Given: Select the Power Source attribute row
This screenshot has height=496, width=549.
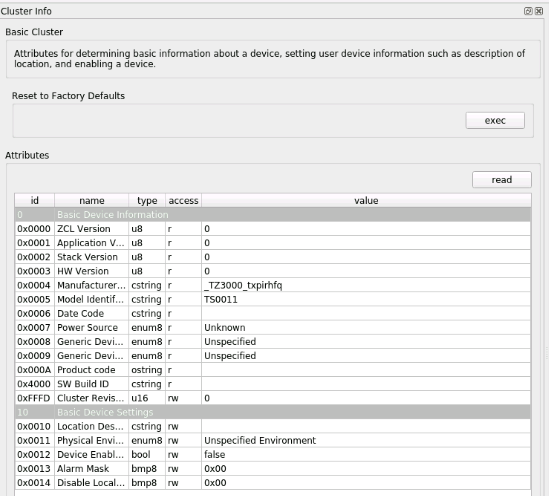Looking at the screenshot, I should tap(273, 328).
